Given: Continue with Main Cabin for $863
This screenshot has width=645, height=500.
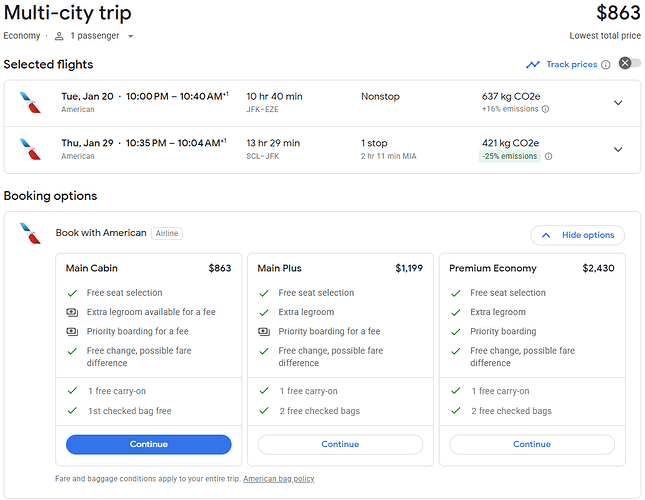Looking at the screenshot, I should (x=148, y=444).
